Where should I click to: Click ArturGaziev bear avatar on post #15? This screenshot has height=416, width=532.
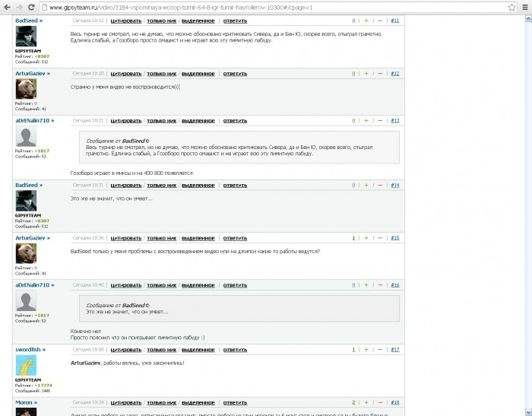pos(26,253)
